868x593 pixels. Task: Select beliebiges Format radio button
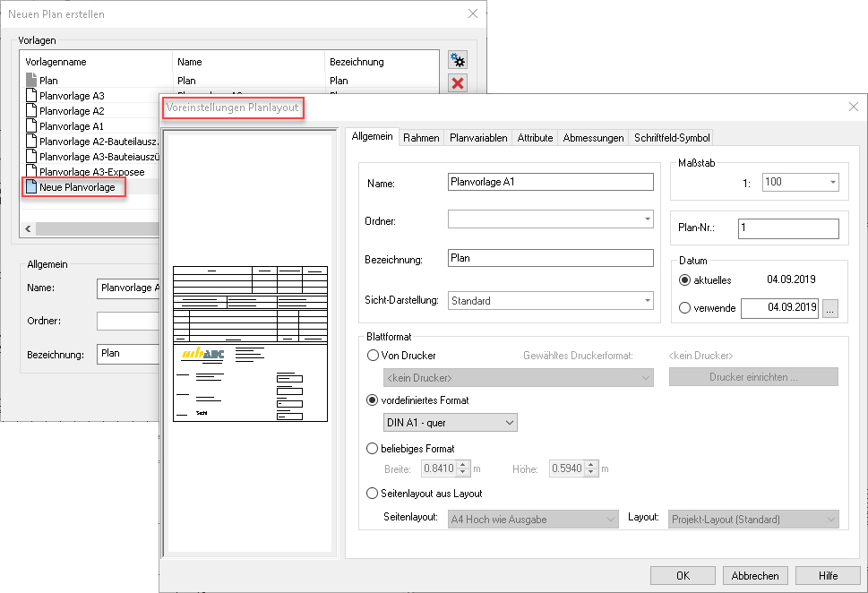(373, 449)
